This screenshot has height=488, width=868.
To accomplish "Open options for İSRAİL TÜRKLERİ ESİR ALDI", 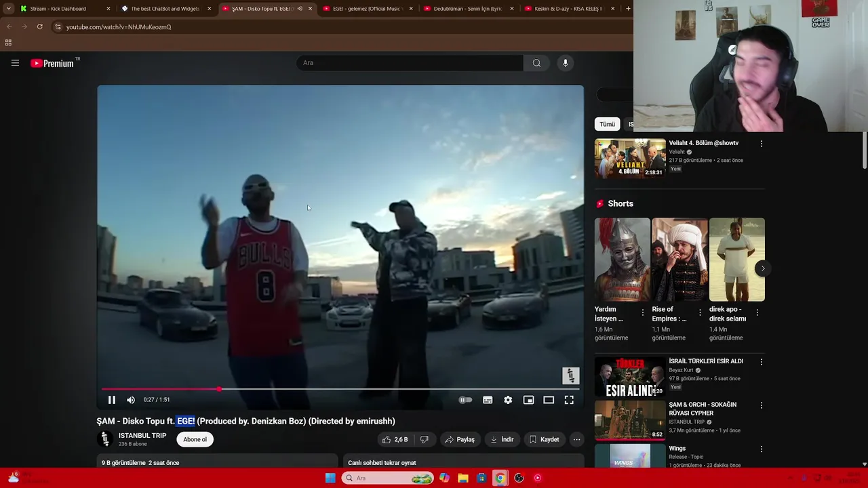I will [x=761, y=362].
